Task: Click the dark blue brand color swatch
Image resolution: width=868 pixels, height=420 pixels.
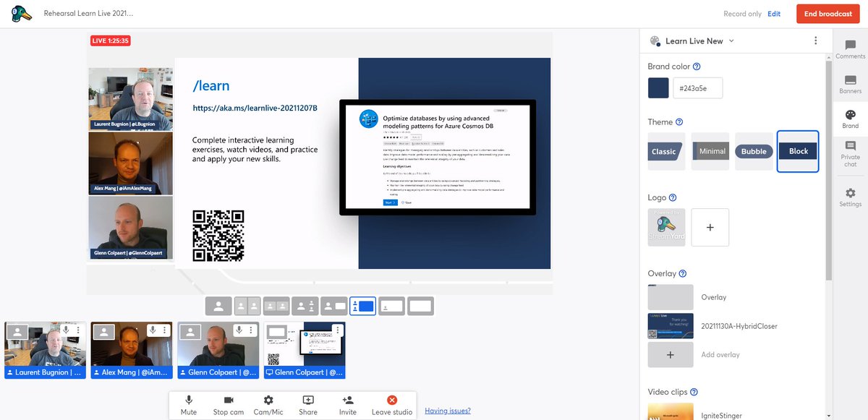Action: (658, 88)
